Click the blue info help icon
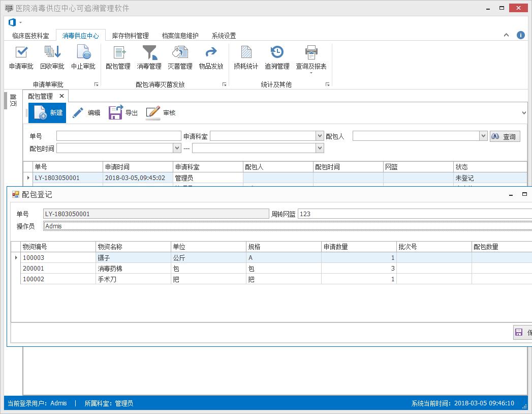 (x=520, y=35)
